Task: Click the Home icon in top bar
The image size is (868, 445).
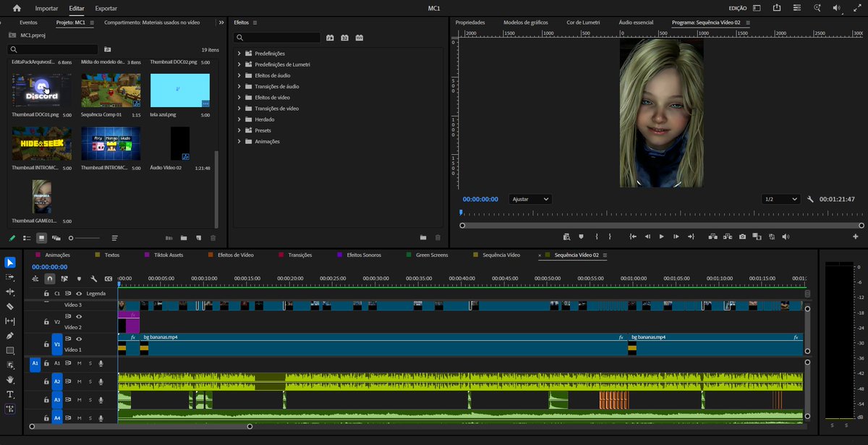Action: (17, 8)
